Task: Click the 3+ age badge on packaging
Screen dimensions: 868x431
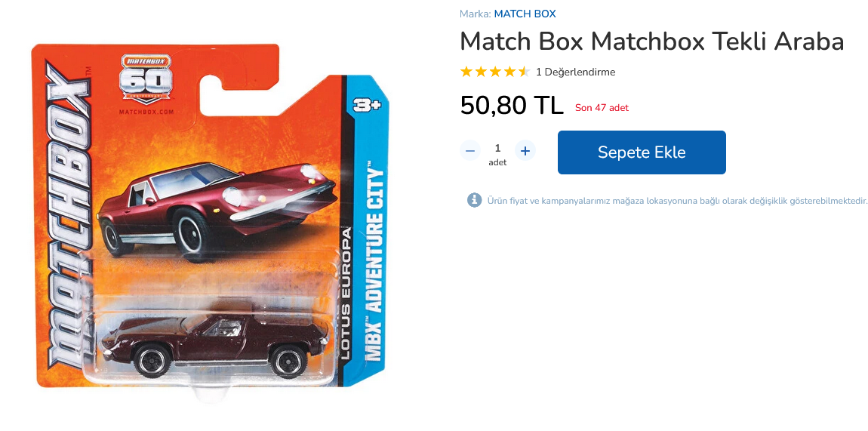Action: pos(367,105)
